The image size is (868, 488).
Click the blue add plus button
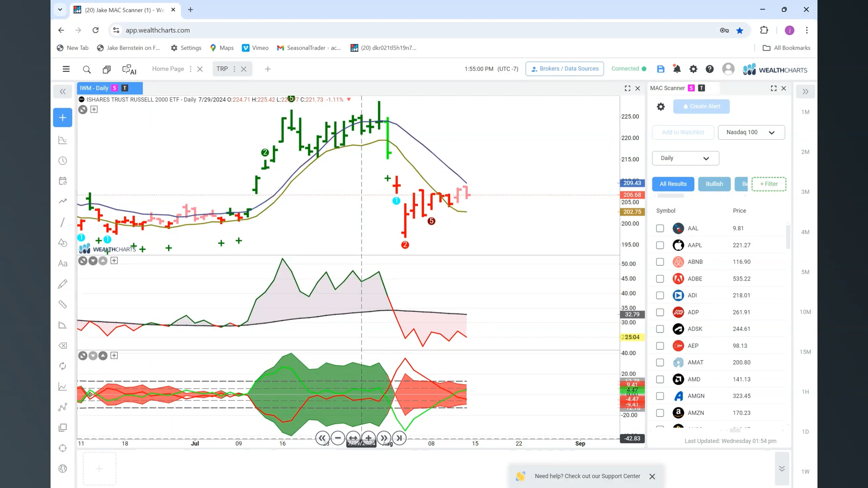(62, 117)
